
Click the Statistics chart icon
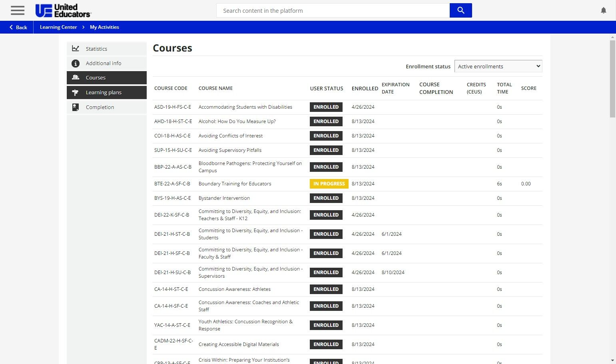(x=76, y=48)
